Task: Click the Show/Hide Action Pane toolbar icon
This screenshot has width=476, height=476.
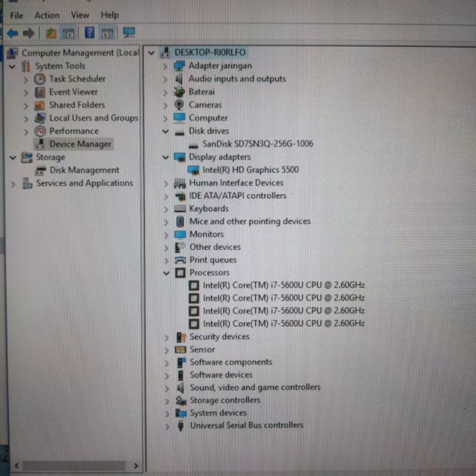Action: pyautogui.click(x=107, y=33)
